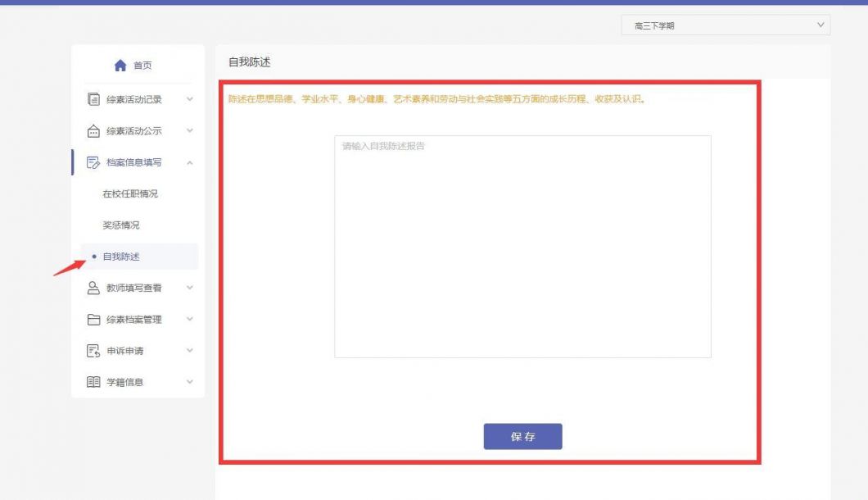Image resolution: width=868 pixels, height=500 pixels.
Task: Click the self-statement report text area
Action: click(523, 246)
